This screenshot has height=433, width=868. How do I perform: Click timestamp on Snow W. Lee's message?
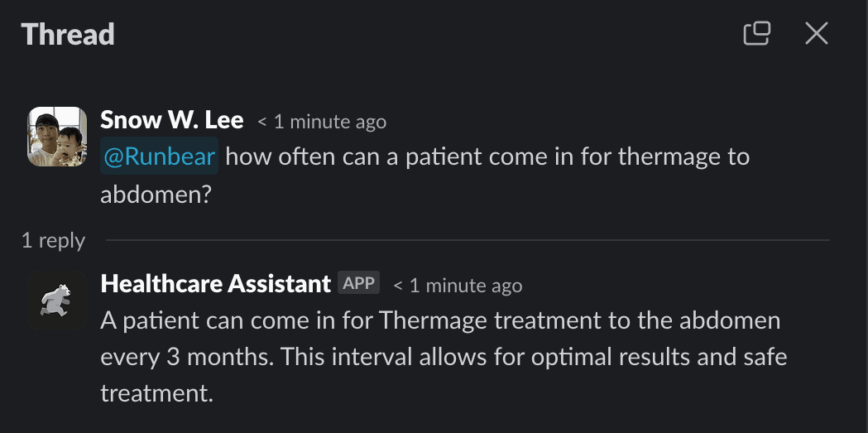(321, 122)
